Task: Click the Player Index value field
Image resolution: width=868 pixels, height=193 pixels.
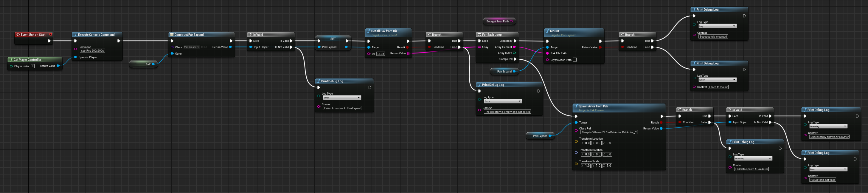Action: pos(33,66)
